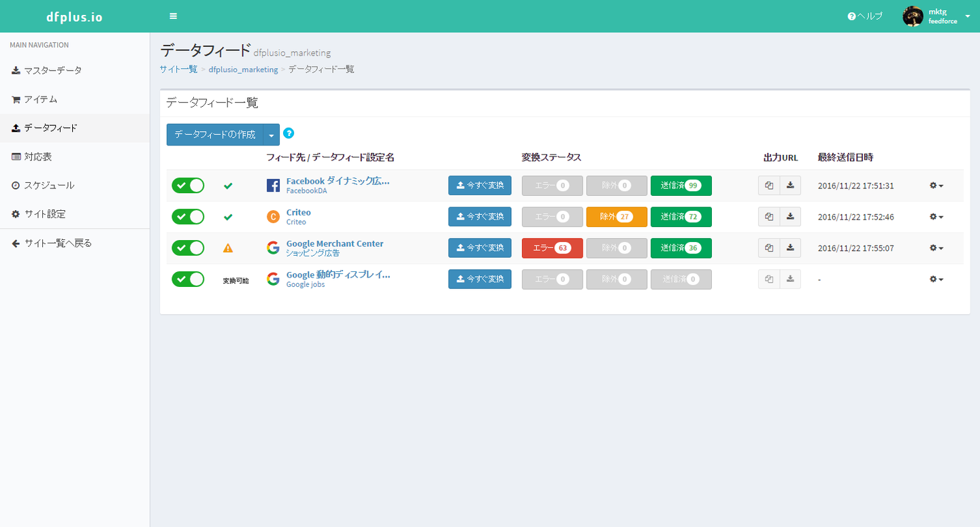Click the orange 除外 27 button

[617, 217]
